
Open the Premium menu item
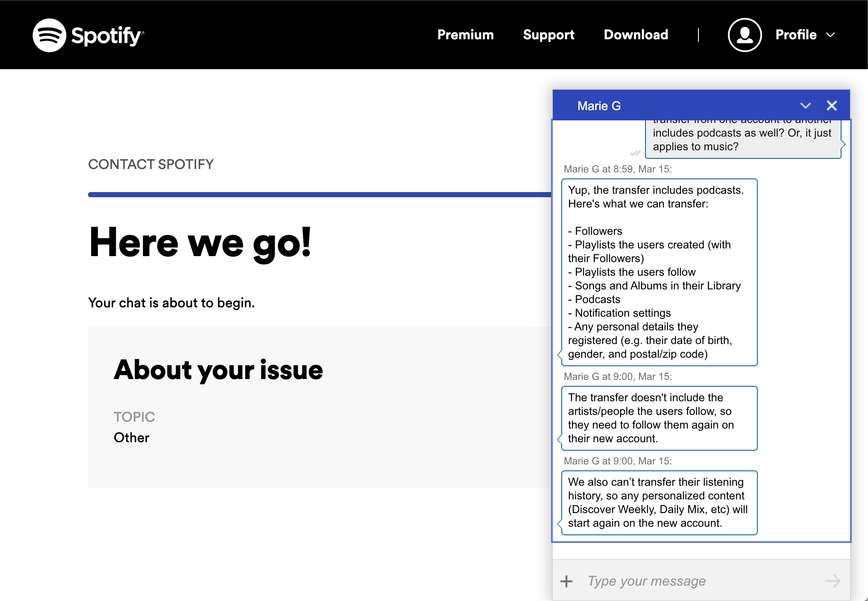pyautogui.click(x=465, y=35)
